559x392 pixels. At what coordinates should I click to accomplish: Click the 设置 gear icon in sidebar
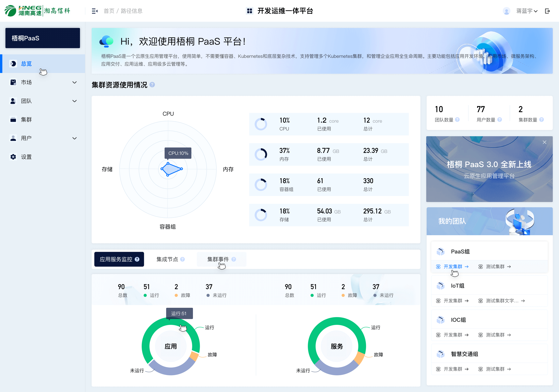[13, 157]
